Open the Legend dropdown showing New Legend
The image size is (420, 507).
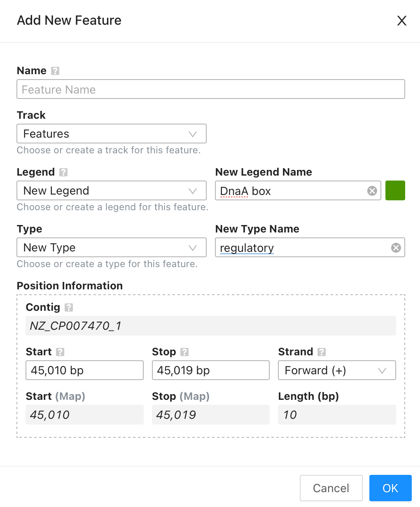112,191
